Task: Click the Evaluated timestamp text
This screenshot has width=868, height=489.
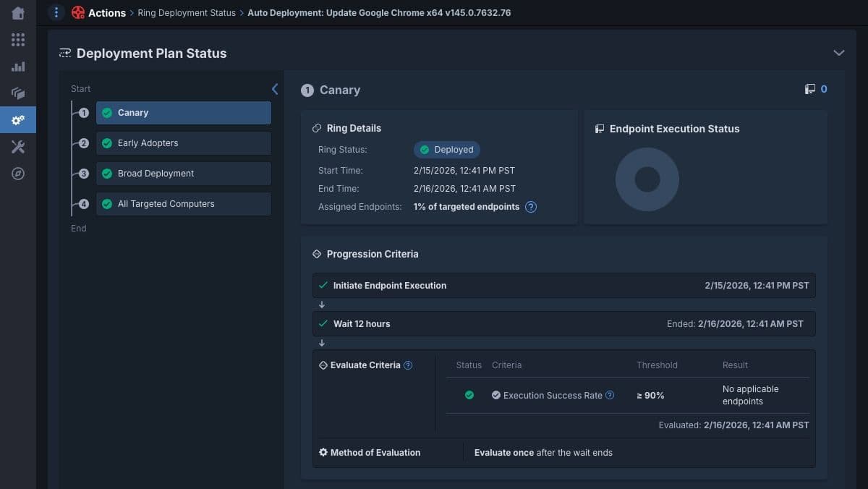Action: click(733, 425)
